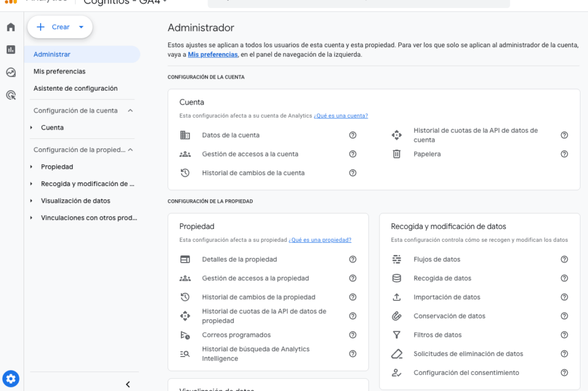Image resolution: width=588 pixels, height=391 pixels.
Task: Collapse the sidebar navigation panel
Action: pyautogui.click(x=127, y=384)
